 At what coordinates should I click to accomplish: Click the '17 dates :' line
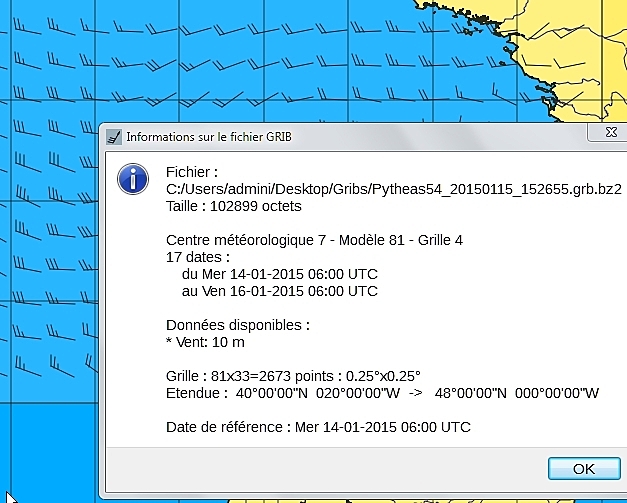click(198, 257)
